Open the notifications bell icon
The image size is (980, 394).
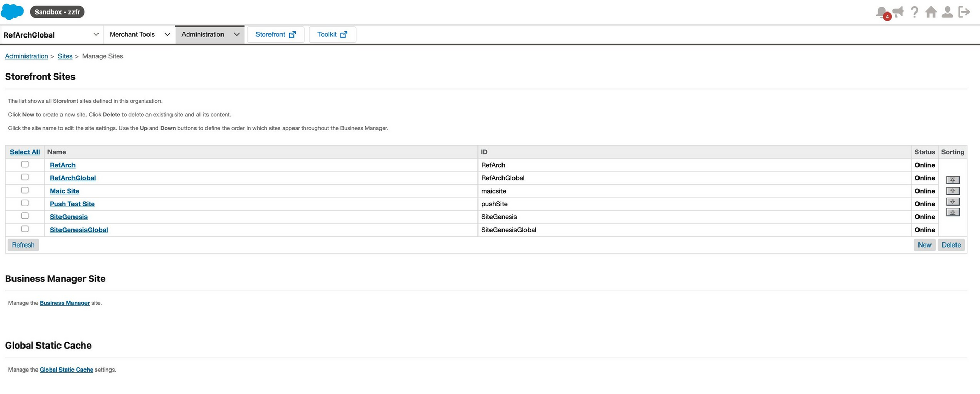[882, 12]
